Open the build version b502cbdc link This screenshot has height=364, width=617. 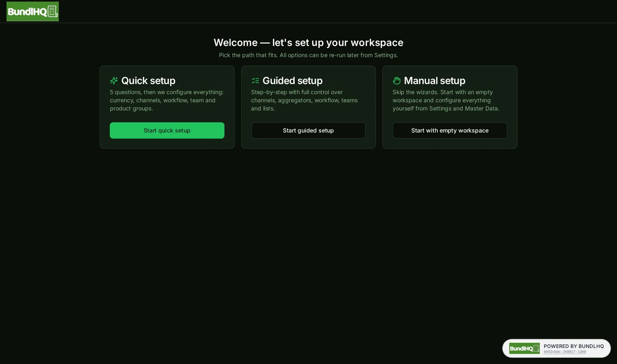(x=565, y=352)
